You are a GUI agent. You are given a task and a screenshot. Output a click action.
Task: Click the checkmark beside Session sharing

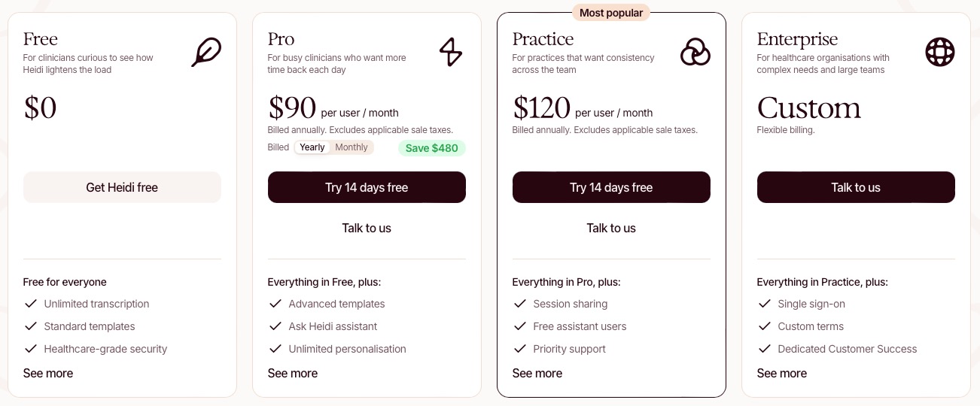coord(520,304)
